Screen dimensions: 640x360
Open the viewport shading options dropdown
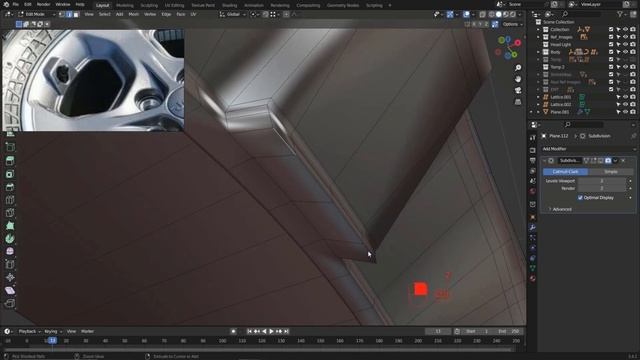(519, 14)
